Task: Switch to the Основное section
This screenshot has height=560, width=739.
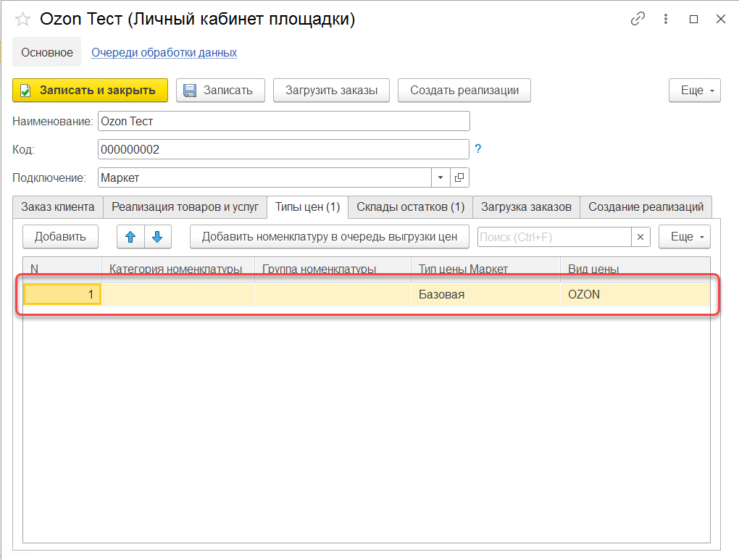Action: [46, 52]
